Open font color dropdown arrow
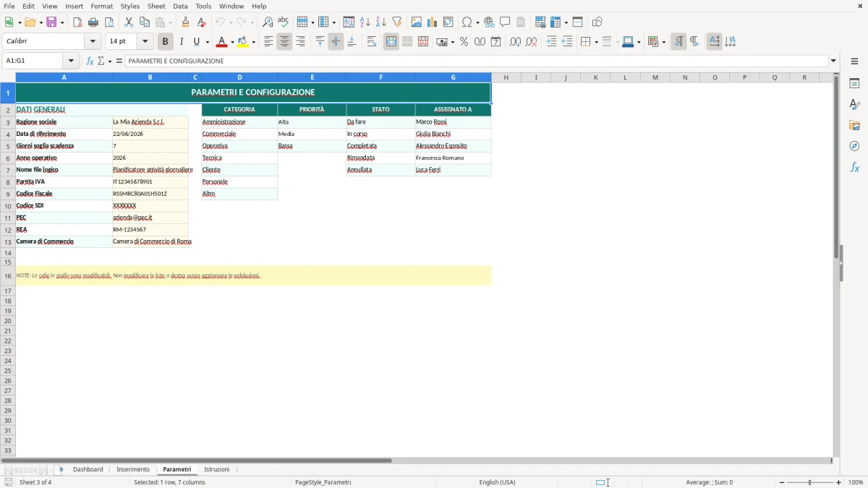 (x=232, y=42)
